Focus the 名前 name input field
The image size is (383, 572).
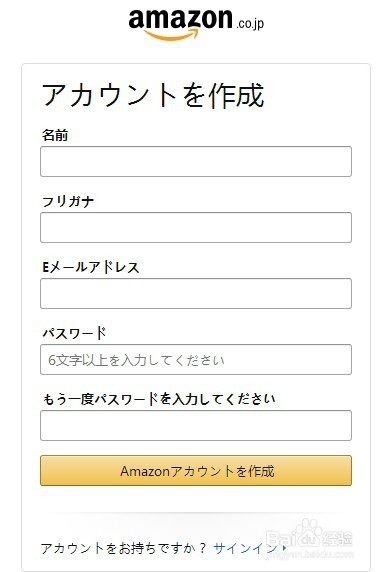[196, 162]
